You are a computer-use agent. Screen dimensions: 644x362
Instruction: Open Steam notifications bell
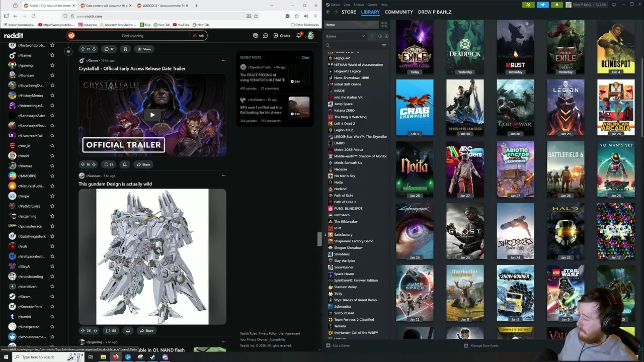[557, 5]
